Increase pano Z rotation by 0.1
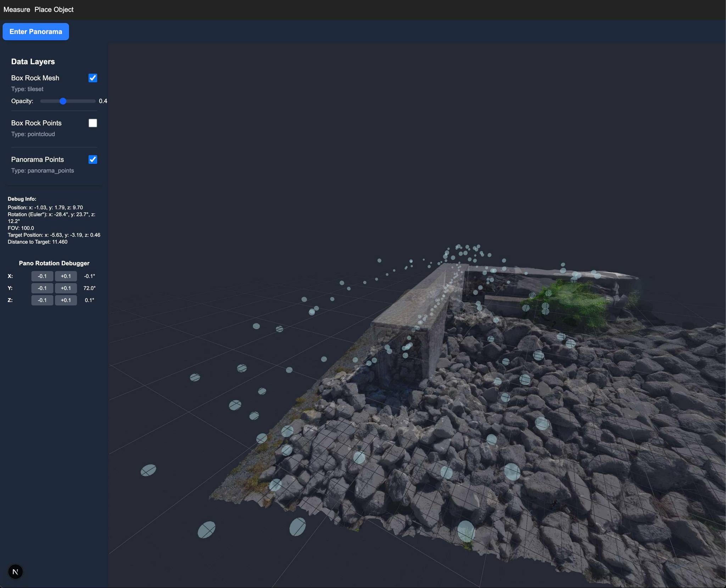726x588 pixels. point(66,300)
